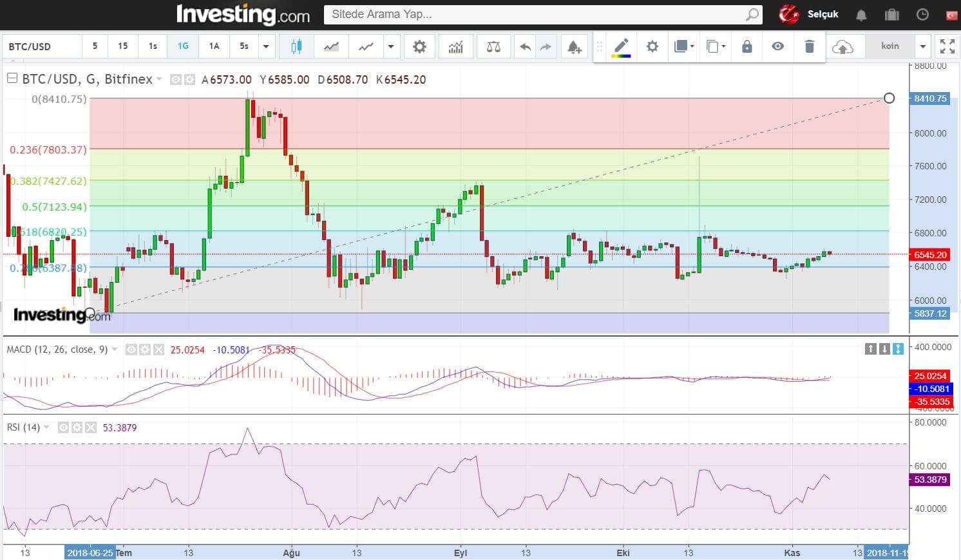Open MACD indicator settings gear

pyautogui.click(x=144, y=350)
